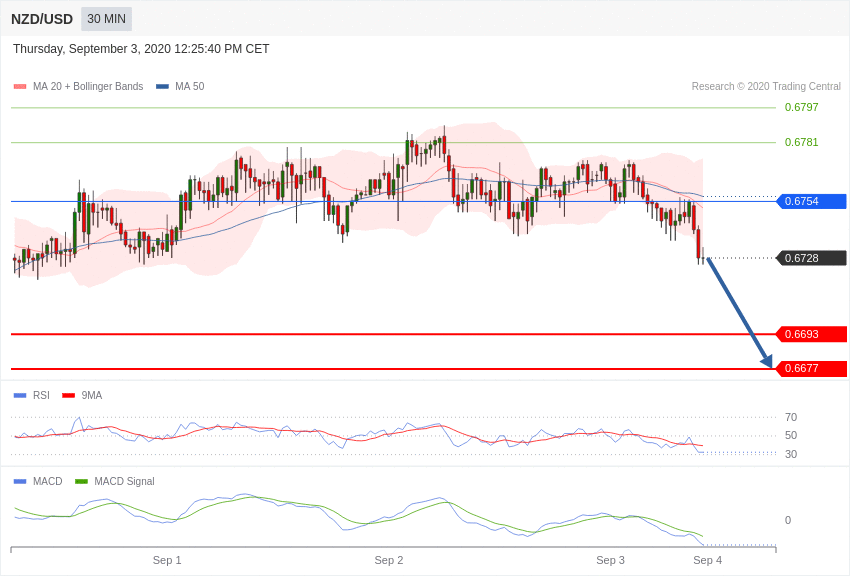Screen dimensions: 850x576
Task: Click the 'MACD' legend label
Action: tap(48, 481)
